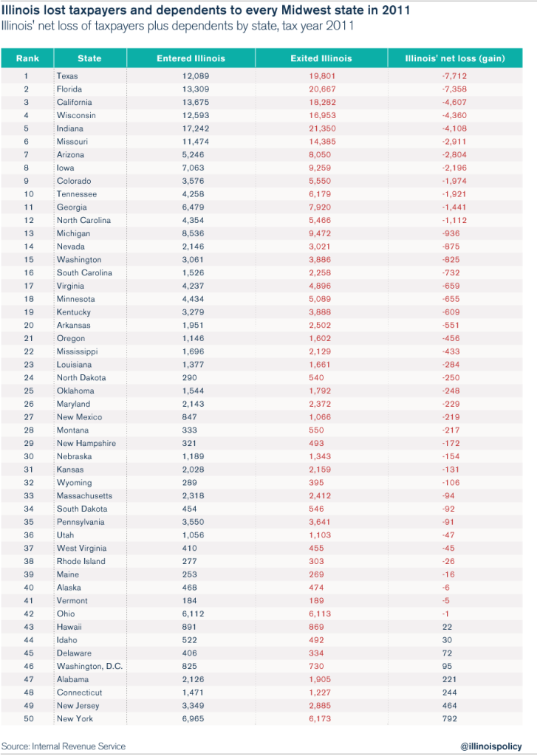The image size is (537, 756).
Task: Select the Entered Illinois column header
Action: coord(191,58)
